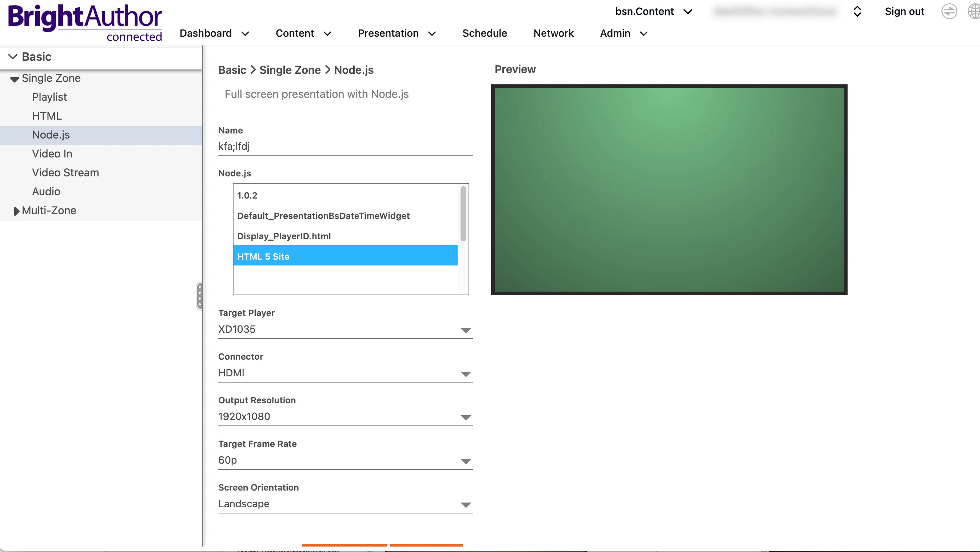Open the Connector dropdown
This screenshot has width=980, height=552.
[x=345, y=373]
